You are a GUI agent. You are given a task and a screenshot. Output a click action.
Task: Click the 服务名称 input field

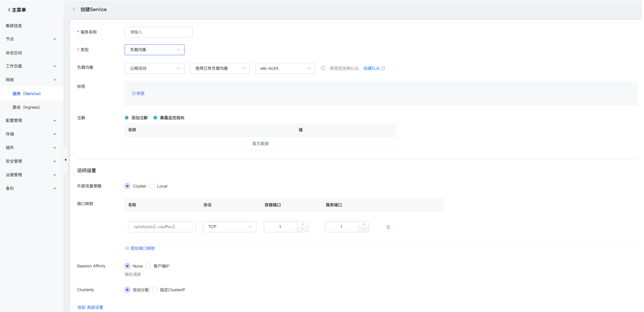158,32
